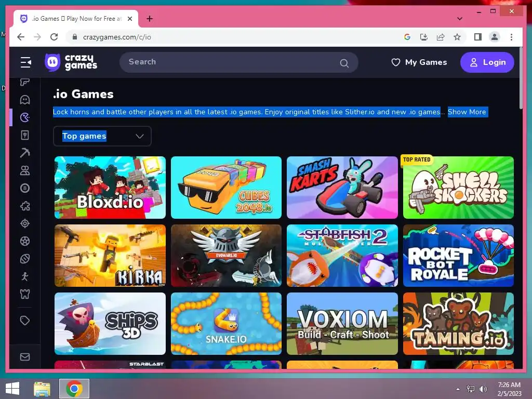Reload the page in Chrome
The height and width of the screenshot is (399, 532).
(54, 37)
